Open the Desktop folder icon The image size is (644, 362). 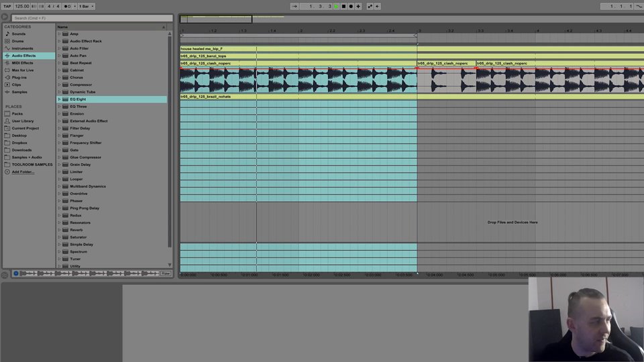7,135
